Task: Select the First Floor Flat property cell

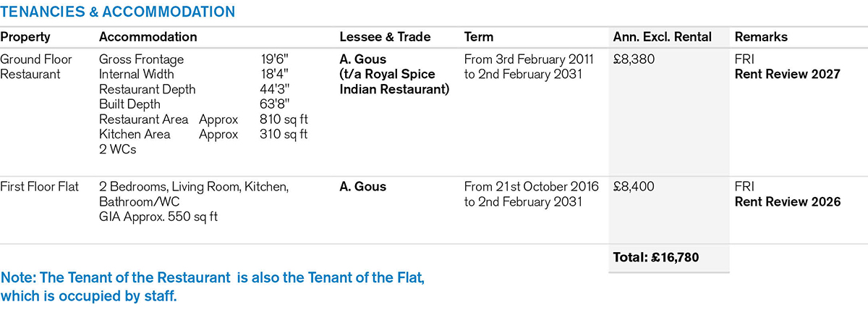Action: coord(40,187)
